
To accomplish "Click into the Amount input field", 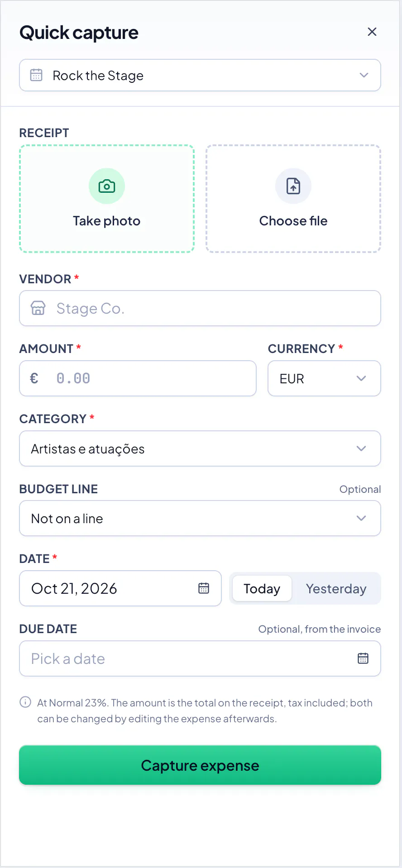I will click(138, 378).
